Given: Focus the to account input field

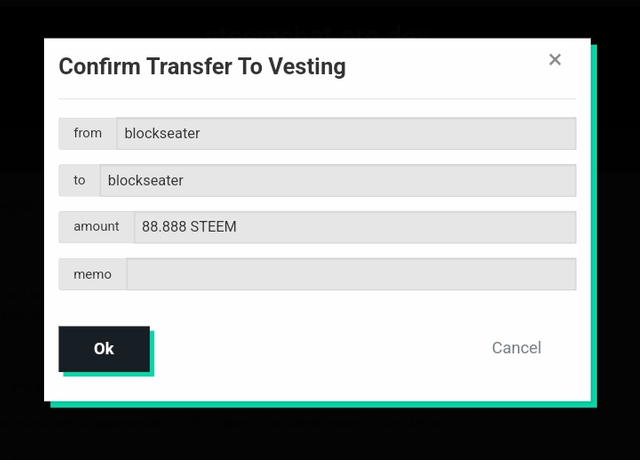Looking at the screenshot, I should tap(338, 180).
